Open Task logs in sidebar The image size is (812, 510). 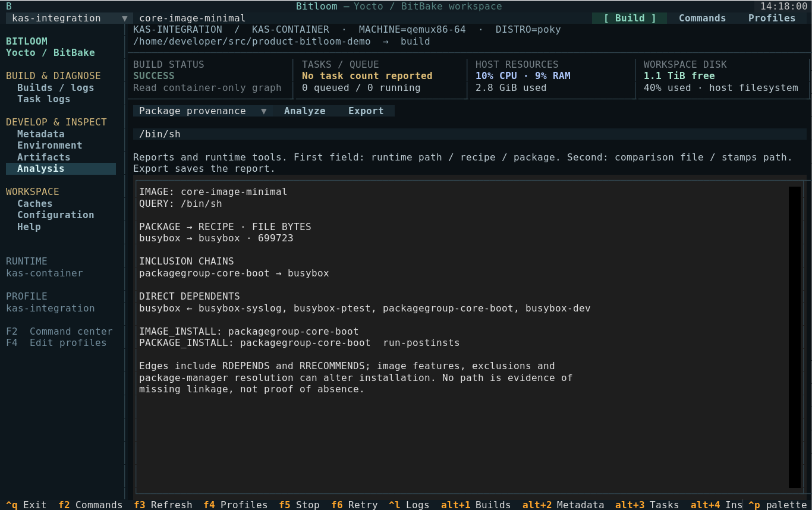pos(43,99)
